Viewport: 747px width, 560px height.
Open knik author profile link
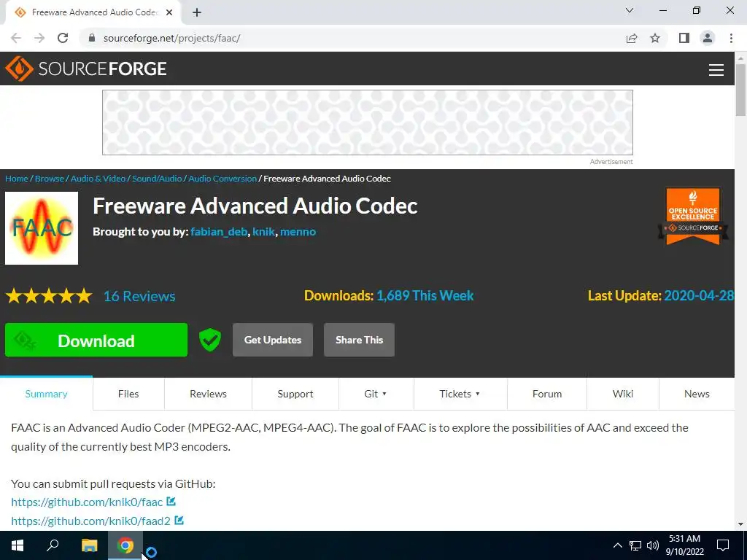click(x=263, y=231)
